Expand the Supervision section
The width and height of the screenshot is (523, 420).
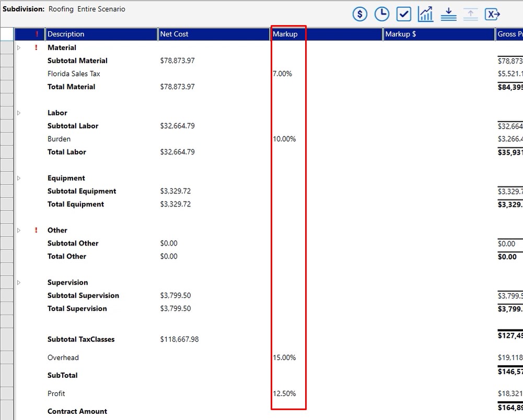coord(19,283)
